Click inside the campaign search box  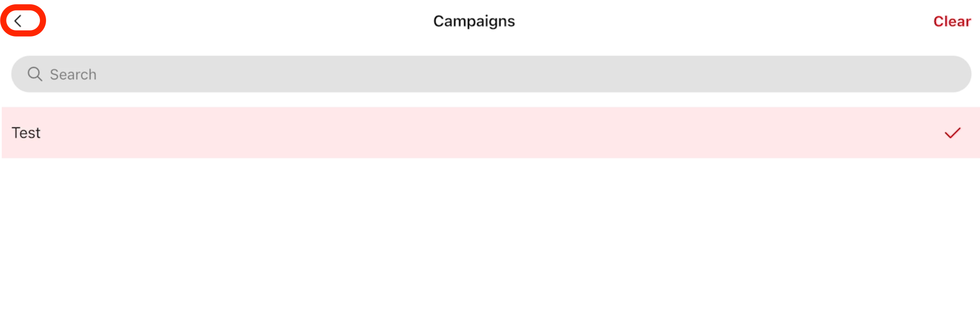[491, 74]
